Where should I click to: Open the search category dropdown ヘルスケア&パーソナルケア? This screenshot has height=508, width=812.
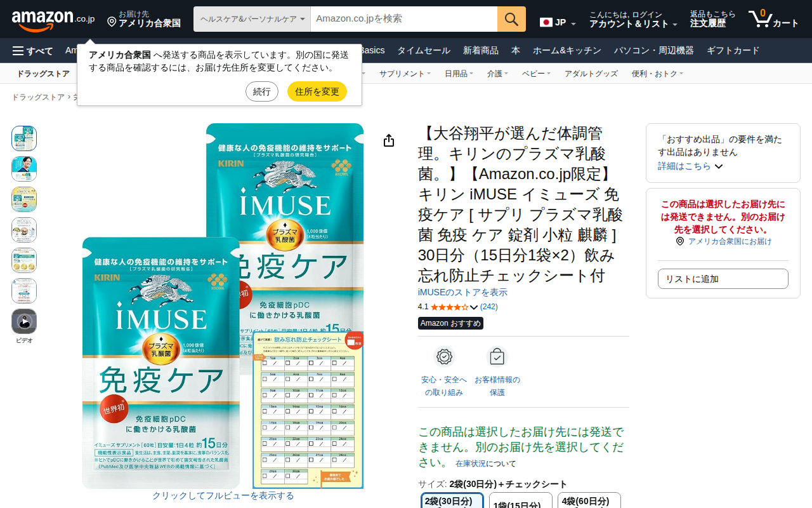pyautogui.click(x=252, y=19)
